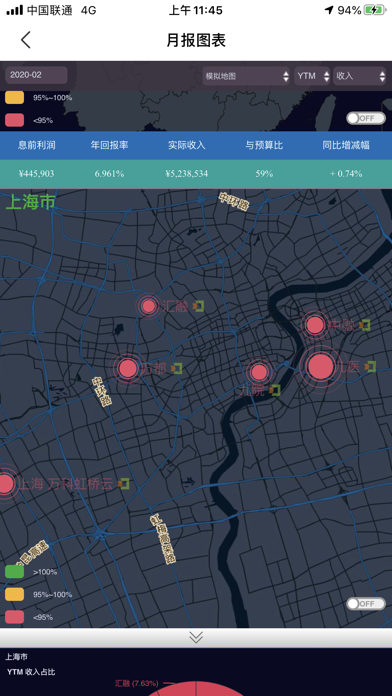This screenshot has width=392, height=696.
Task: Select the 汇融 red map marker
Action: click(x=149, y=306)
